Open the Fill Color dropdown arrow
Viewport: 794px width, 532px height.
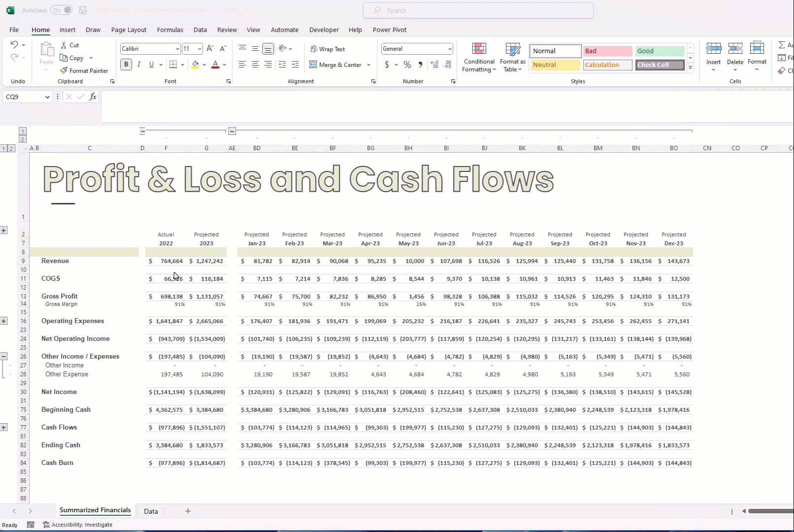tap(204, 65)
